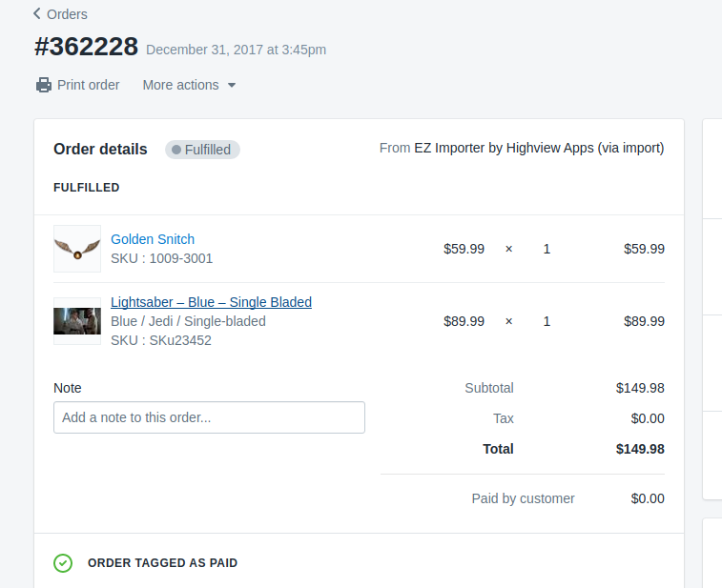Open the Golden Snitch product thumbnail
The width and height of the screenshot is (722, 588).
[77, 249]
